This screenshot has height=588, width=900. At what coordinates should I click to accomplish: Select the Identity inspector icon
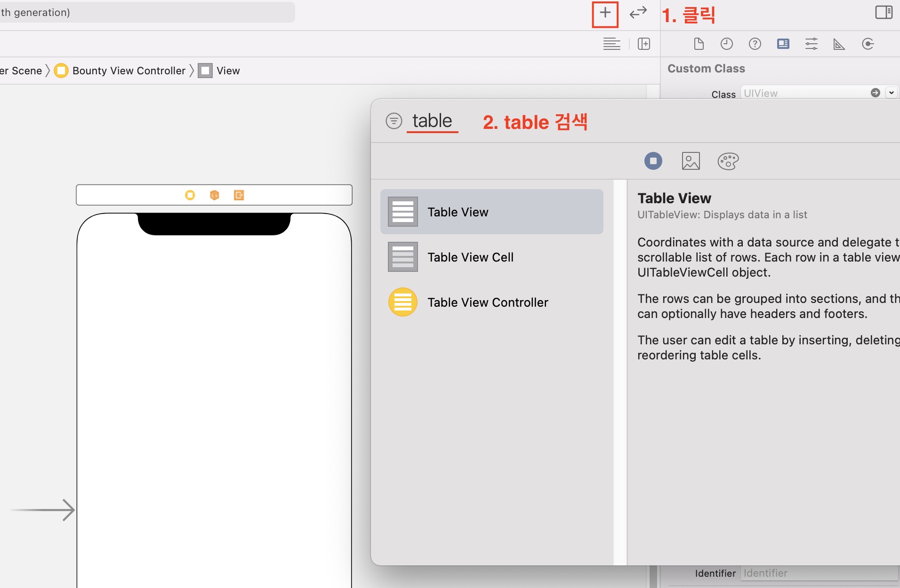(x=783, y=44)
